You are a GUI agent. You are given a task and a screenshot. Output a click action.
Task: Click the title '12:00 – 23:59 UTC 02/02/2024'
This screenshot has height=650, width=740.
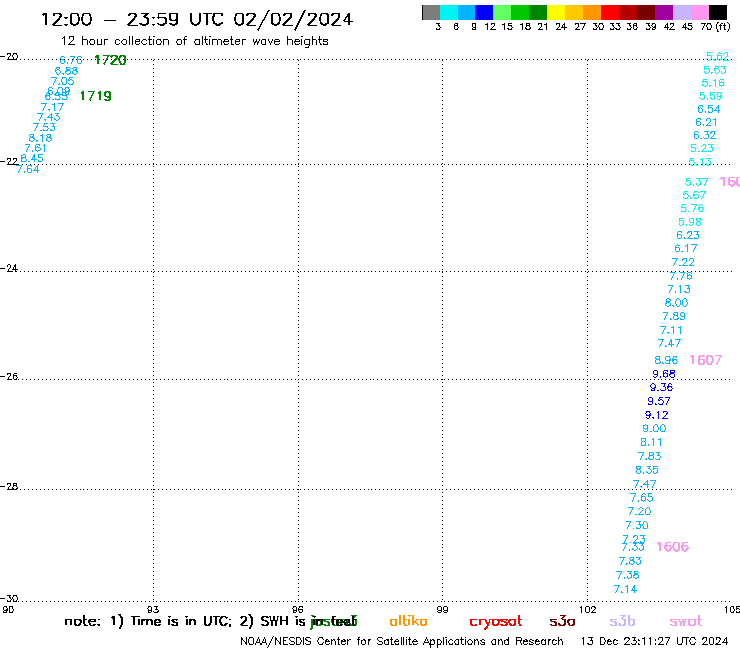(197, 20)
